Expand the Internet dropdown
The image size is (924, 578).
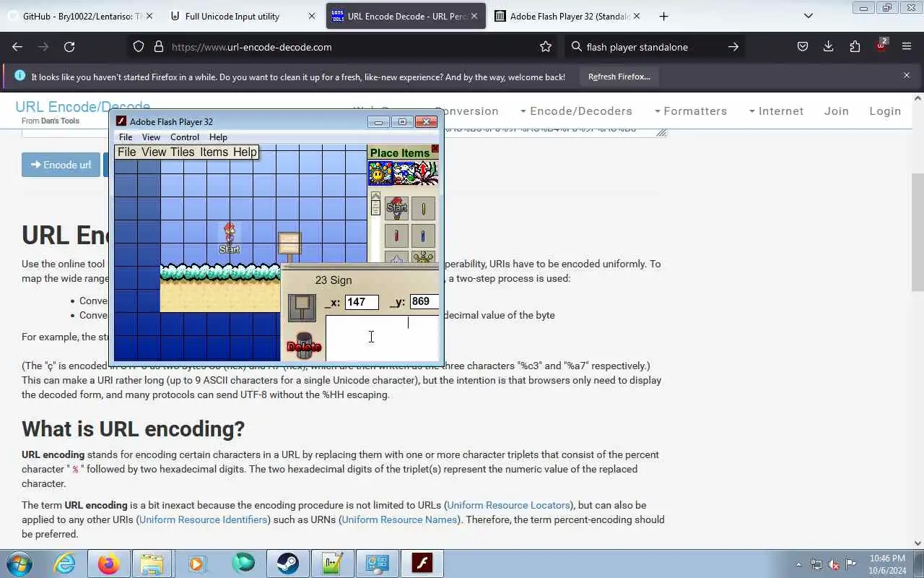tap(776, 111)
